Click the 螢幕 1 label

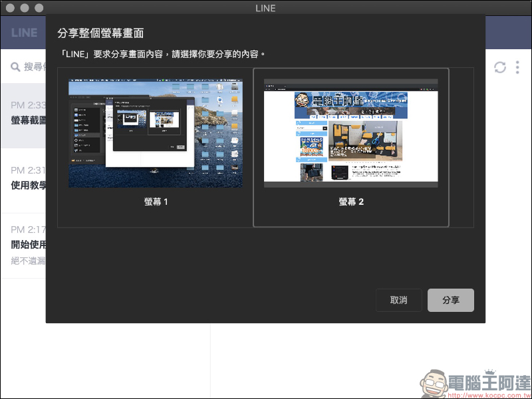point(156,201)
